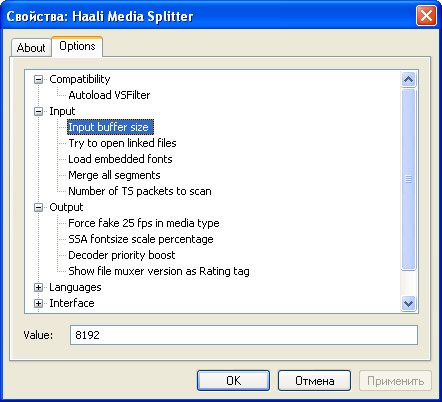
Task: Click the Languages category label
Action: click(x=75, y=287)
